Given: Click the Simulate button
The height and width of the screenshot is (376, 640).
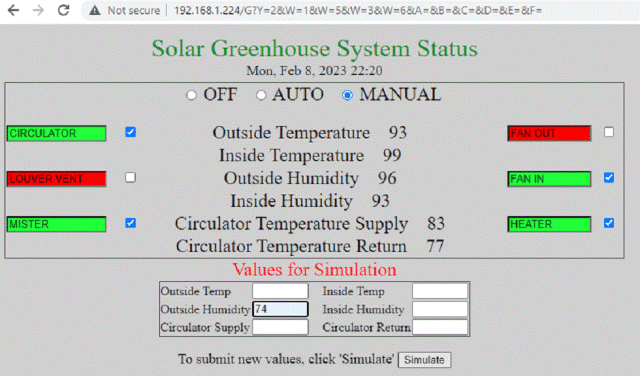Looking at the screenshot, I should pyautogui.click(x=424, y=360).
